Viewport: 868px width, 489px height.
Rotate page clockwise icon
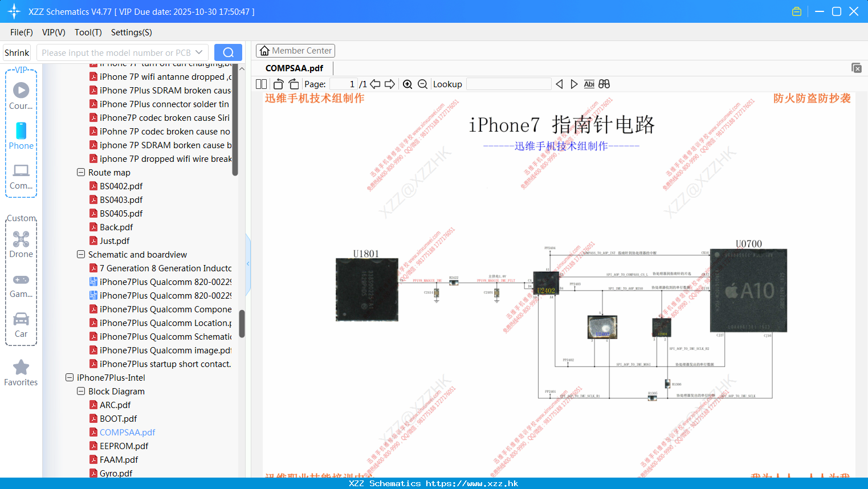[x=294, y=84]
